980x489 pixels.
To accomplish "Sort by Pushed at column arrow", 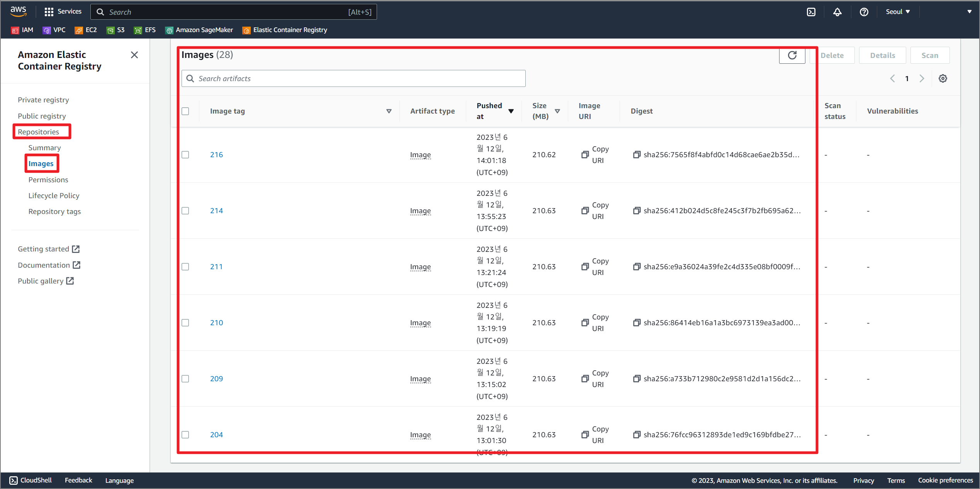I will [x=511, y=111].
